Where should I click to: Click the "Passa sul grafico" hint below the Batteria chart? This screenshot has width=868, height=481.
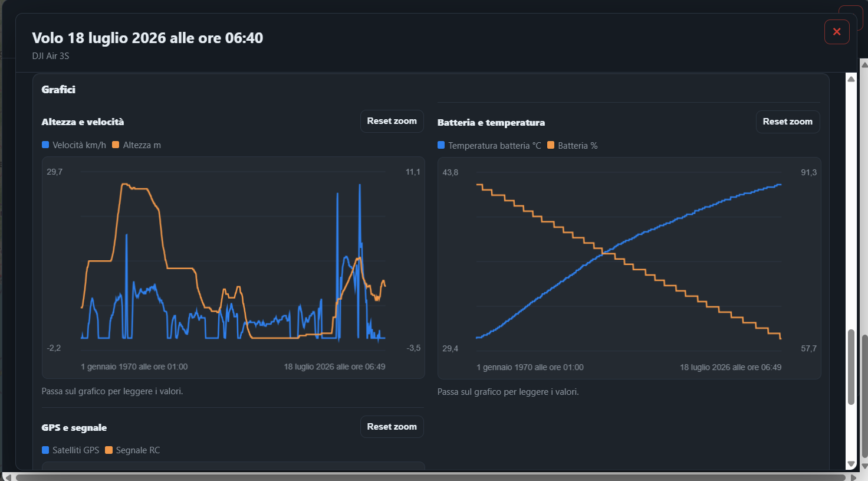508,392
